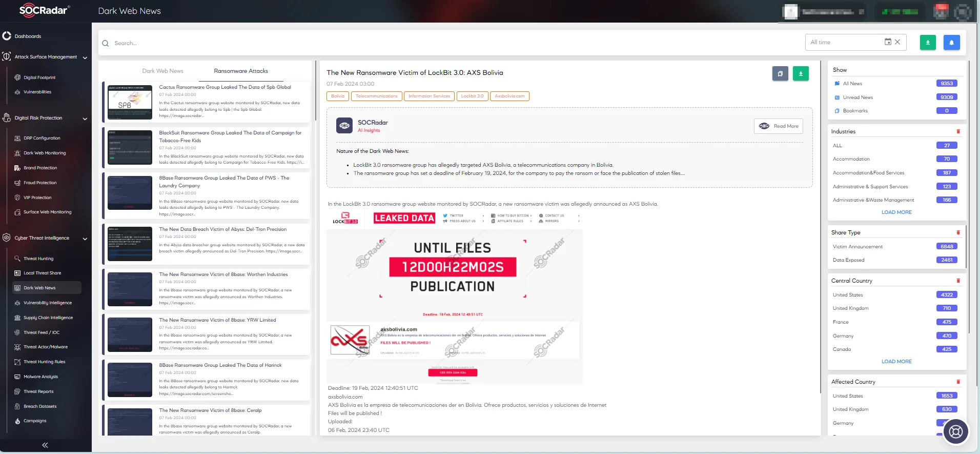Image resolution: width=980 pixels, height=454 pixels.
Task: Load more industries in filter list
Action: click(896, 212)
